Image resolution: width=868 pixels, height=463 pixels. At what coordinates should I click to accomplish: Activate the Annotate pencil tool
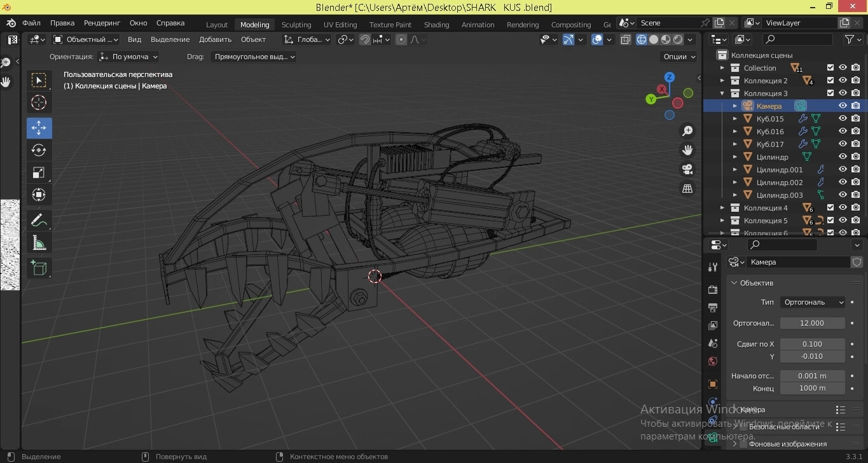coord(39,221)
